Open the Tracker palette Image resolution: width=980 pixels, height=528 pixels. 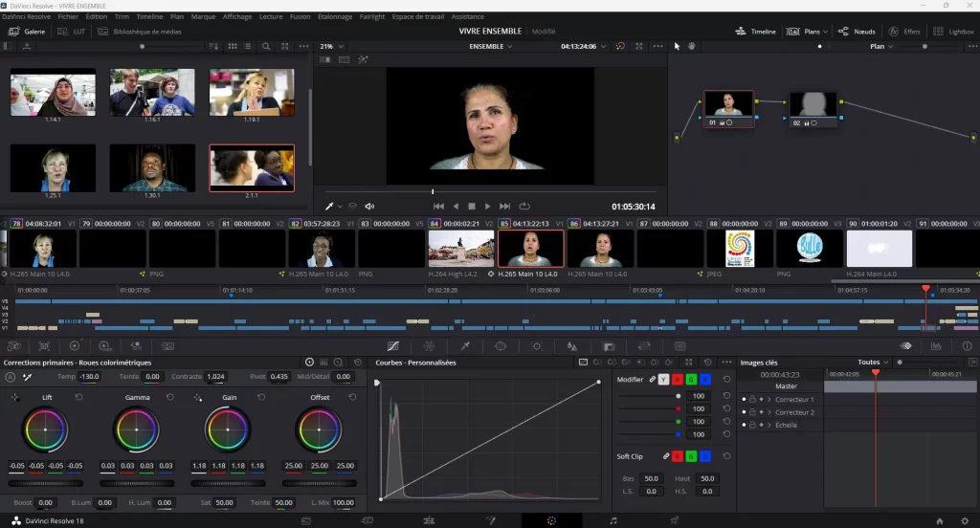tap(536, 346)
